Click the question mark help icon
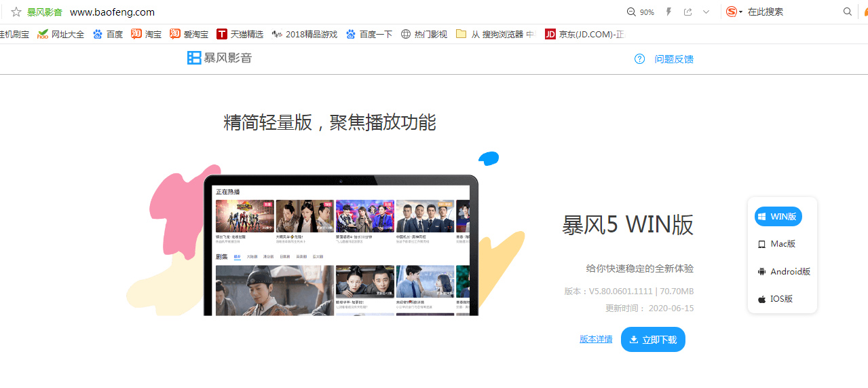 coord(639,59)
